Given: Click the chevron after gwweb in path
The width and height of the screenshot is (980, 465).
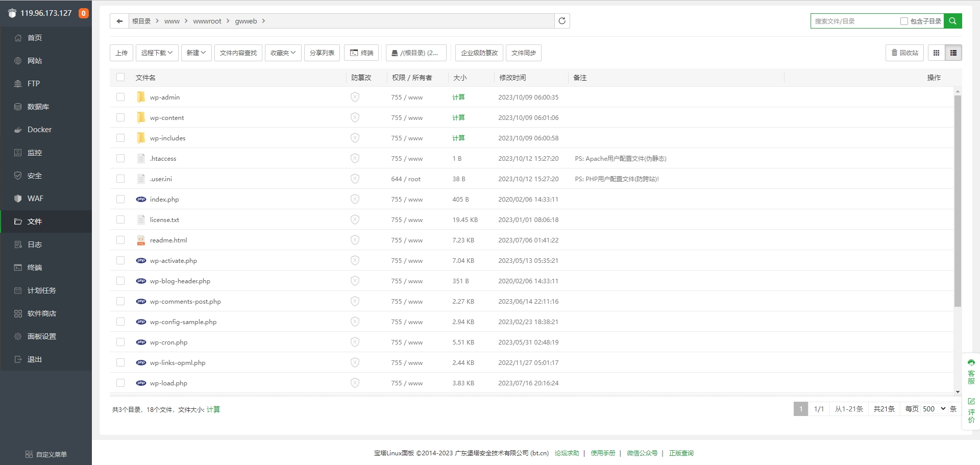Looking at the screenshot, I should point(263,21).
